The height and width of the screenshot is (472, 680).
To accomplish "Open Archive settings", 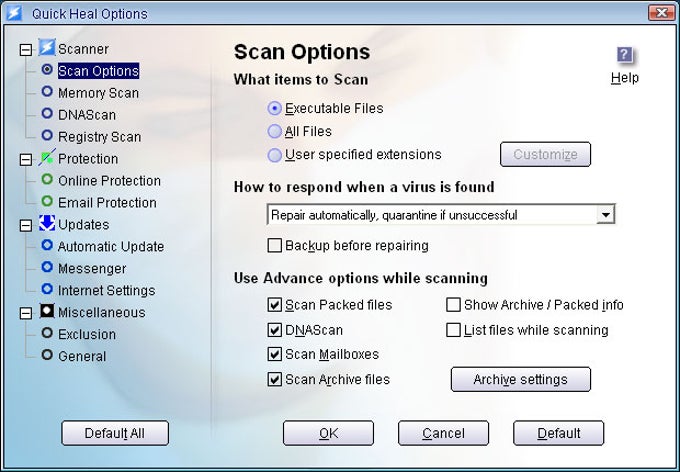I will pyautogui.click(x=520, y=380).
